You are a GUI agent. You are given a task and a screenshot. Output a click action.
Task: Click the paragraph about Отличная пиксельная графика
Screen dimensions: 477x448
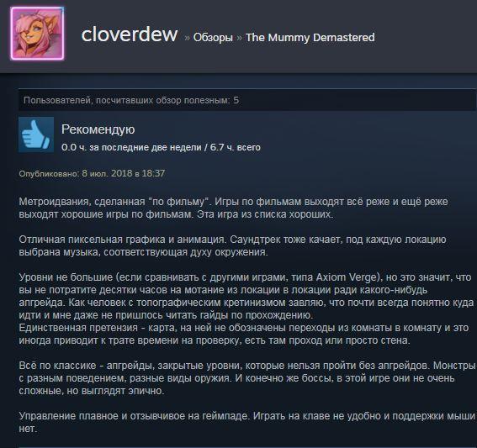[232, 246]
